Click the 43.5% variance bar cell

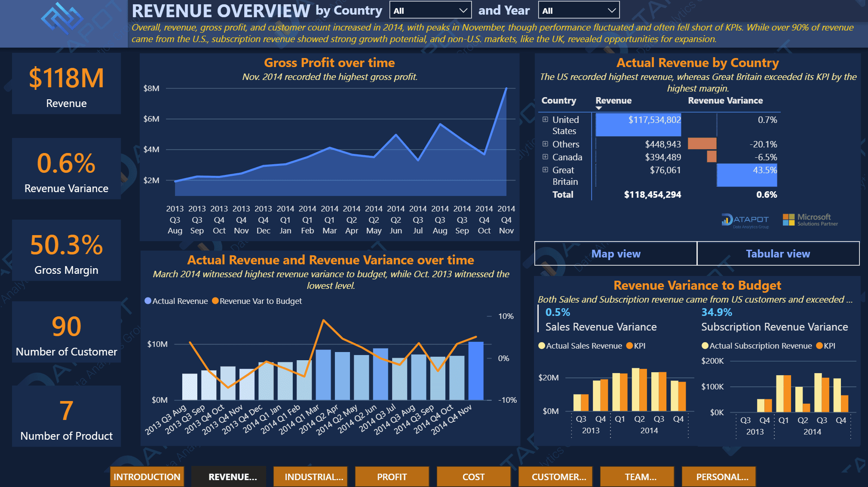[x=747, y=175]
